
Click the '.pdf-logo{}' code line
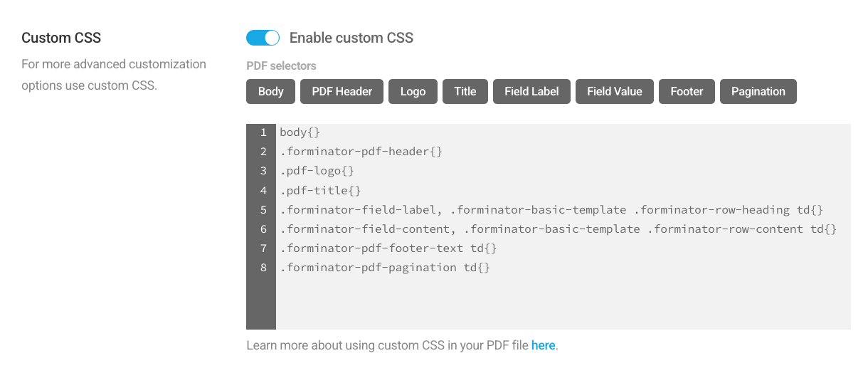coord(317,171)
